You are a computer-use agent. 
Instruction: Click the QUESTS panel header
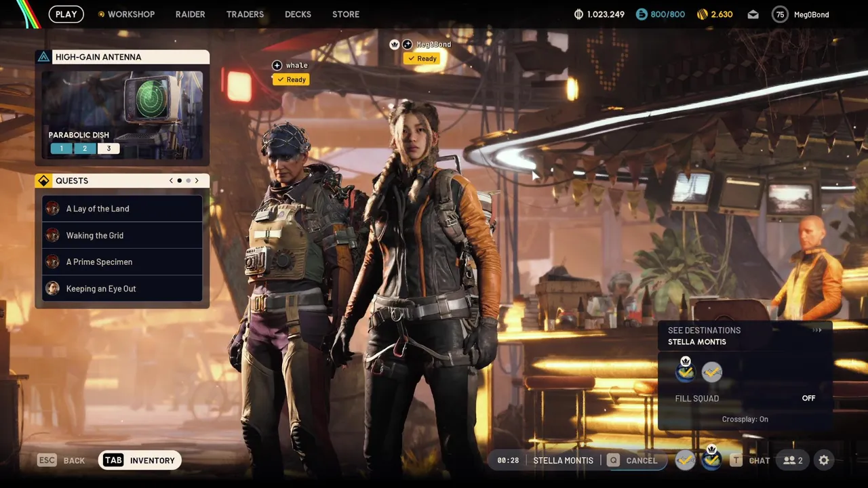122,181
